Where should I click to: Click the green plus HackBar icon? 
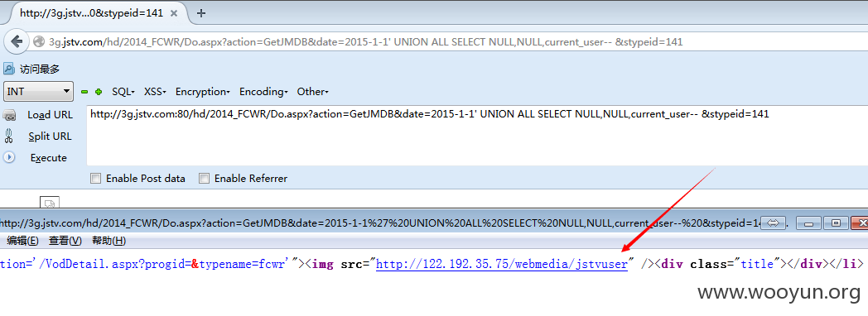(x=99, y=92)
